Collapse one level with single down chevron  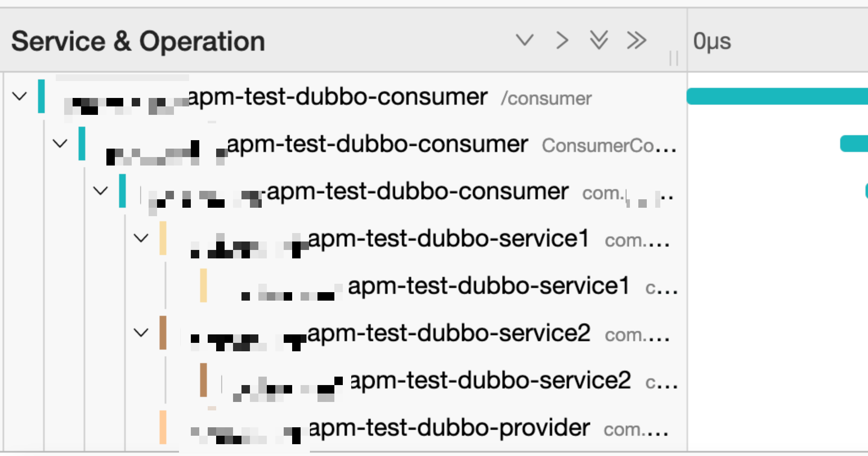click(525, 41)
